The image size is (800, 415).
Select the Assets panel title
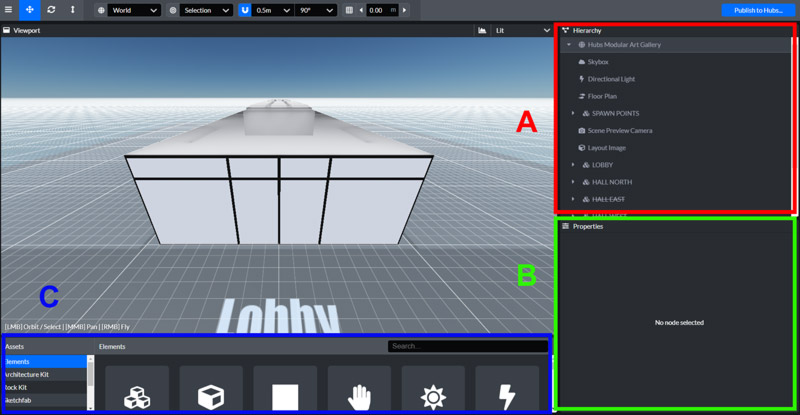14,347
